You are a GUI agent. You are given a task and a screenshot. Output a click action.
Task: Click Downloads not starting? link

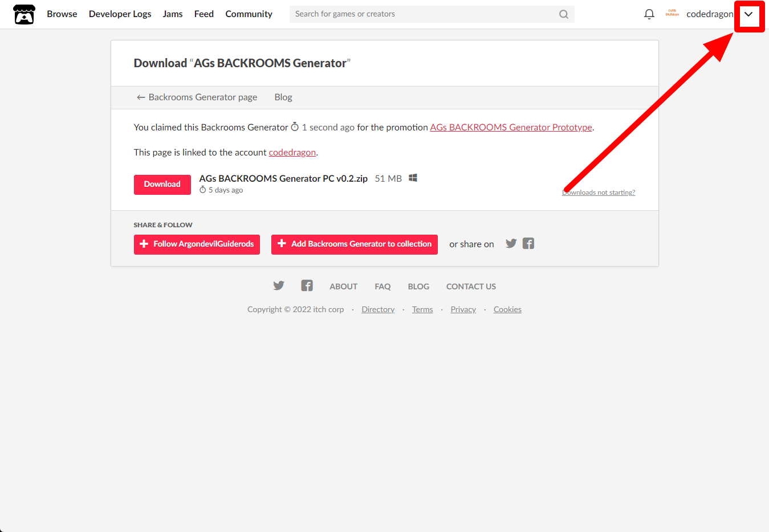pyautogui.click(x=599, y=193)
